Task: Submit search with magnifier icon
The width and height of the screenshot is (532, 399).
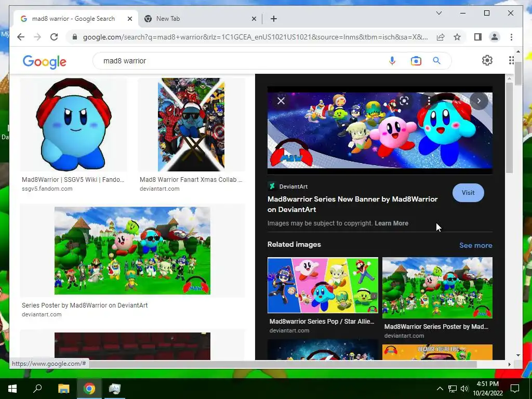Action: (x=436, y=61)
